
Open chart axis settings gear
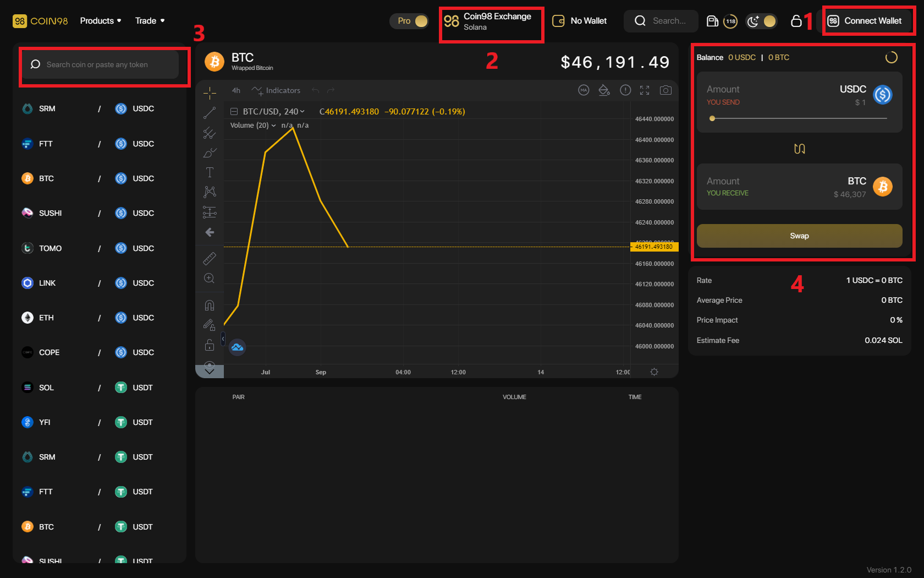point(654,372)
